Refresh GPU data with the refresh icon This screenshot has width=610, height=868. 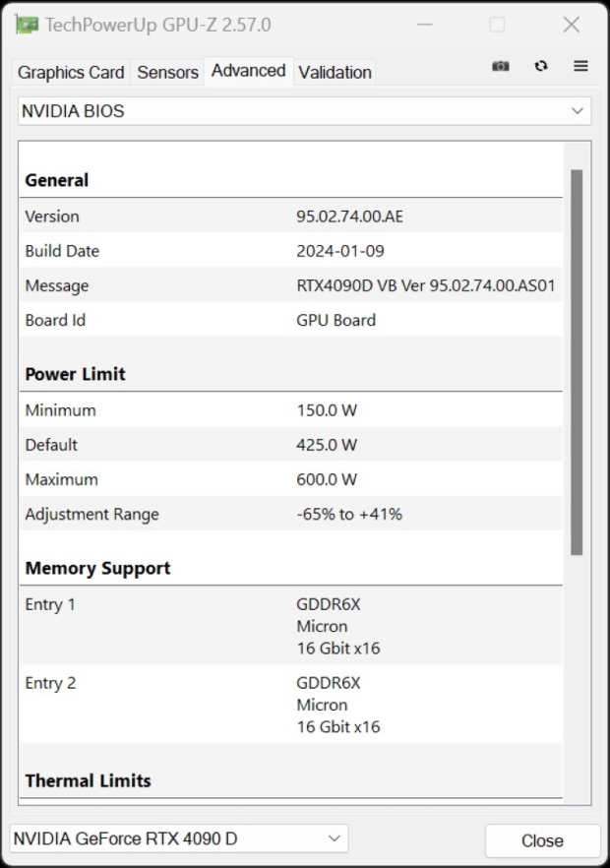[541, 66]
